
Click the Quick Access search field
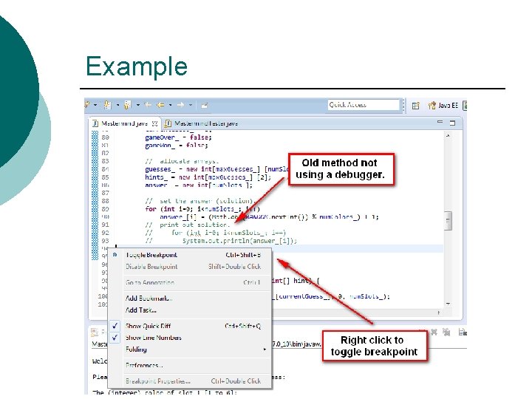pyautogui.click(x=363, y=105)
